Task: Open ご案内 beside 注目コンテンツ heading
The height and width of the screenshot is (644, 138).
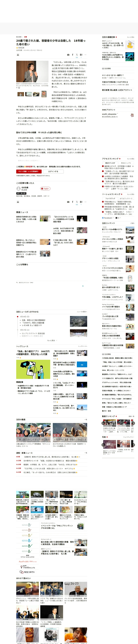Action: tap(132, 223)
